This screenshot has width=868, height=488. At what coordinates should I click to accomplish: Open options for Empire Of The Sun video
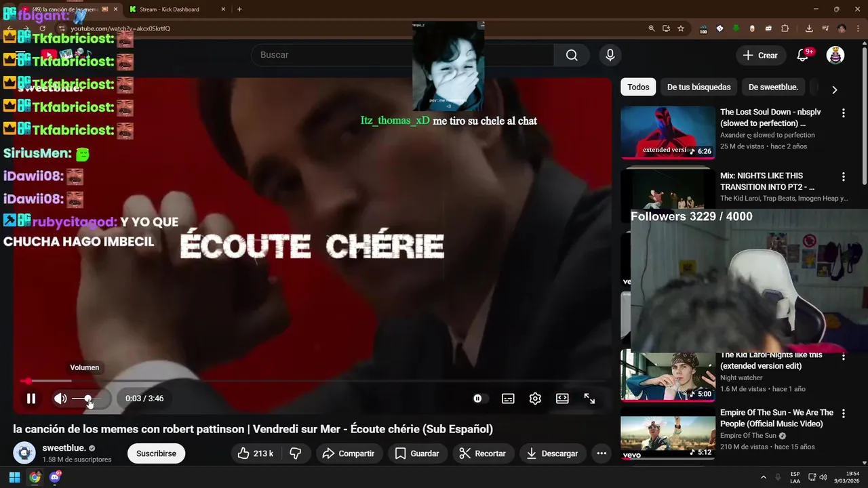pyautogui.click(x=844, y=413)
